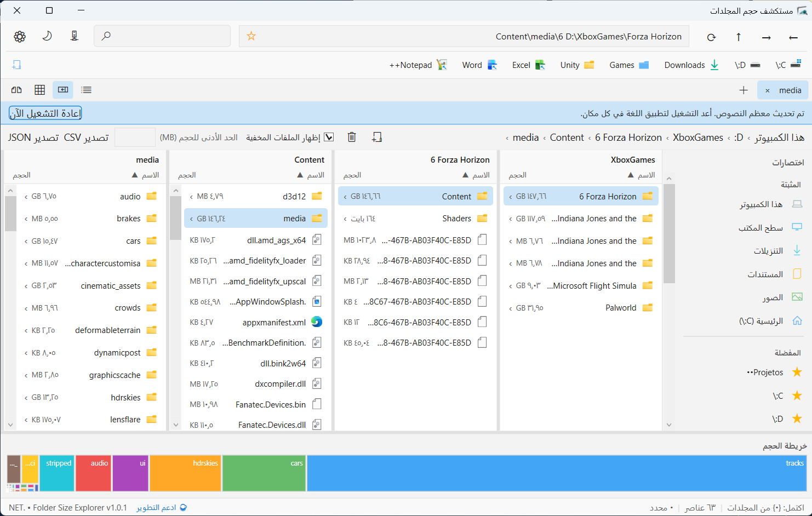The width and height of the screenshot is (812, 516).
Task: Export to CSV
Action: [86, 137]
